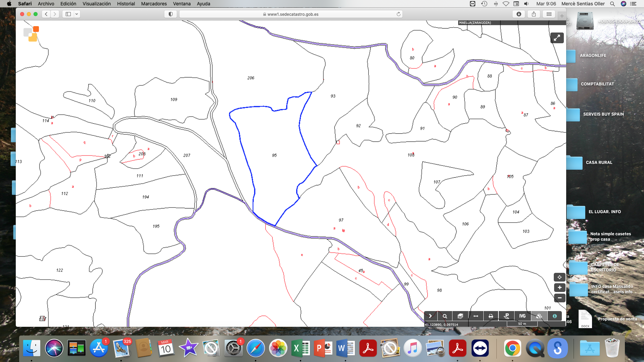Select the distance measurement tool
644x362 pixels.
(476, 316)
